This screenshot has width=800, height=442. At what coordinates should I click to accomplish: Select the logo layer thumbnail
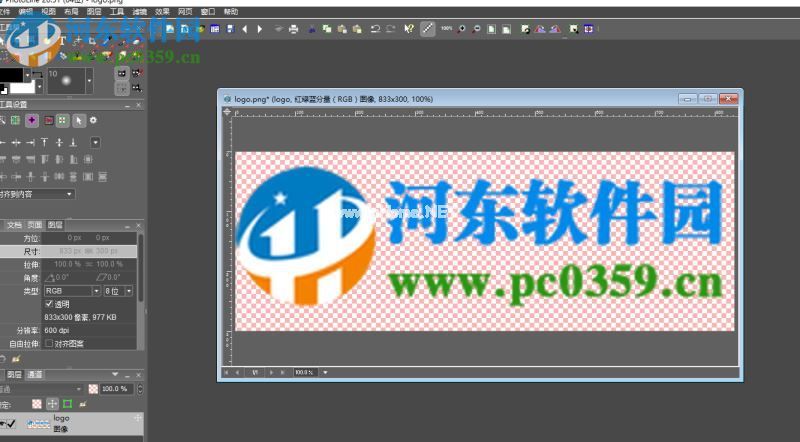pos(38,424)
